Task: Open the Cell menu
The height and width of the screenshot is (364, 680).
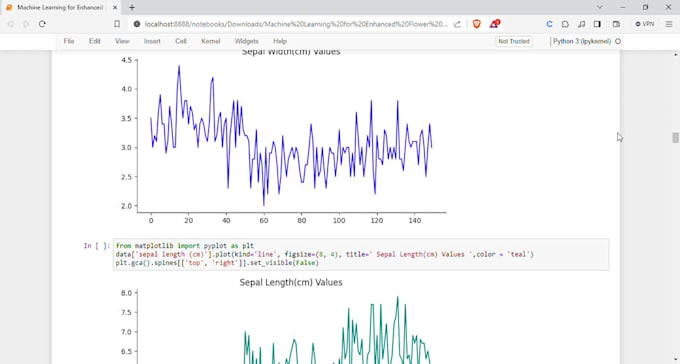Action: 181,41
